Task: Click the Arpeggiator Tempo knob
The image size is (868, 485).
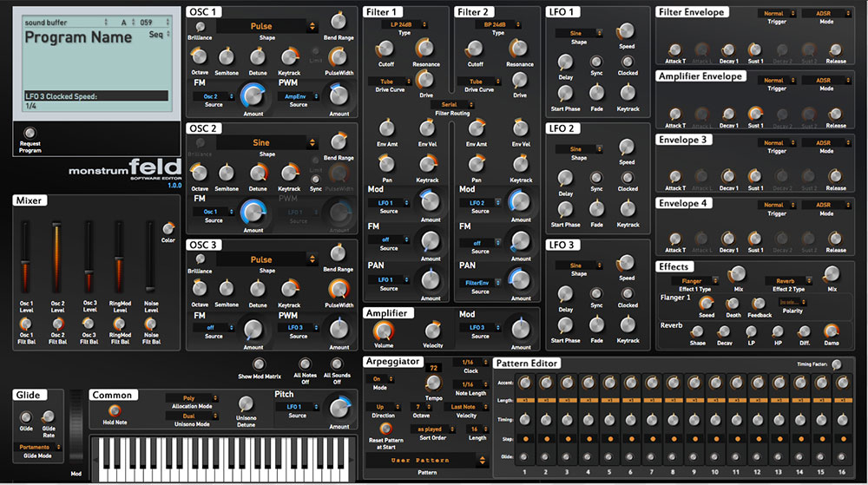Action: (x=433, y=383)
